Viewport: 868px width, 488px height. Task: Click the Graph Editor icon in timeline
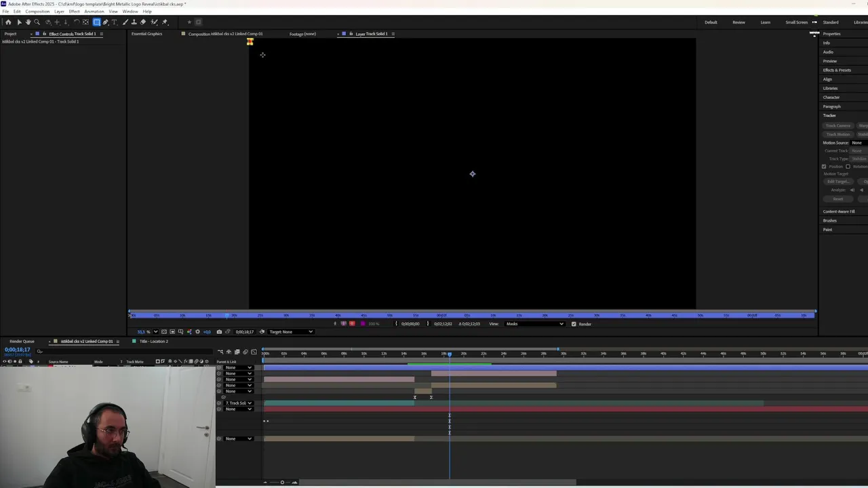[x=254, y=352]
